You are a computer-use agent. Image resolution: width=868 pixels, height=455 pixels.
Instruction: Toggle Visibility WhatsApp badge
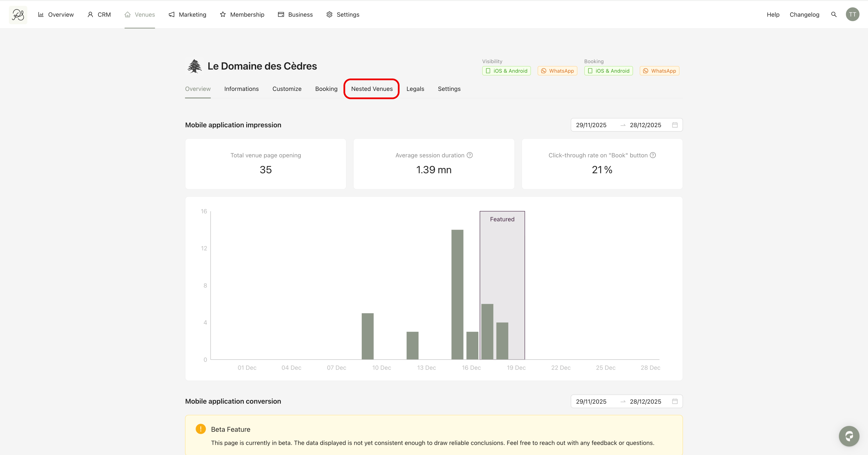coord(557,71)
